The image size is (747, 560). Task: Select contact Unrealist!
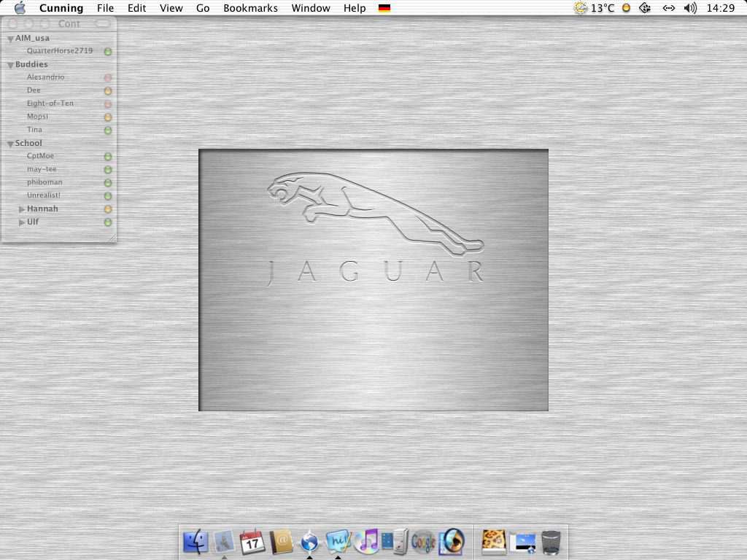pyautogui.click(x=44, y=195)
